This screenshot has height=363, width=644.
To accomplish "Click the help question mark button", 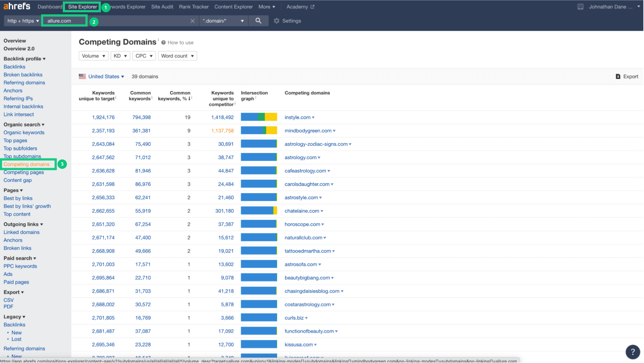I will pos(632,352).
